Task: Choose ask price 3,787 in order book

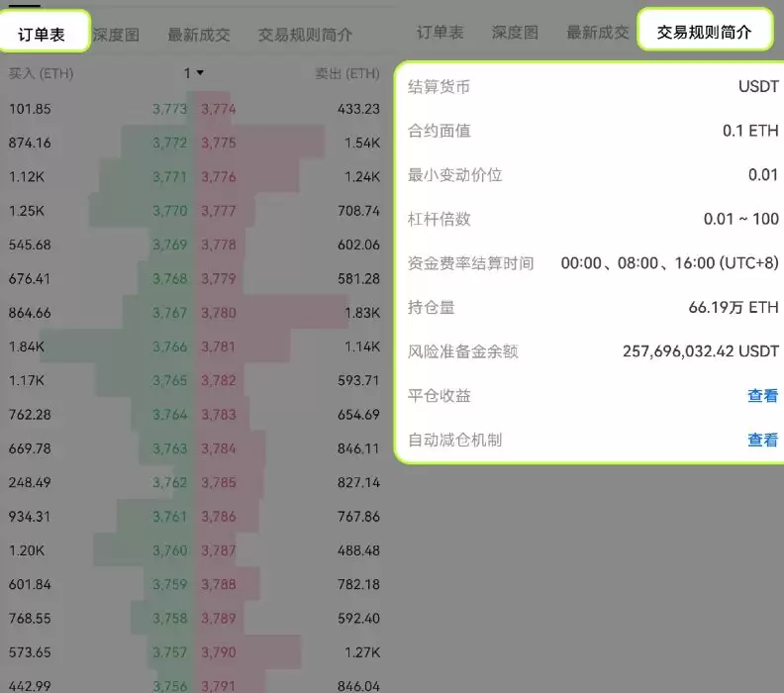Action: pos(219,550)
